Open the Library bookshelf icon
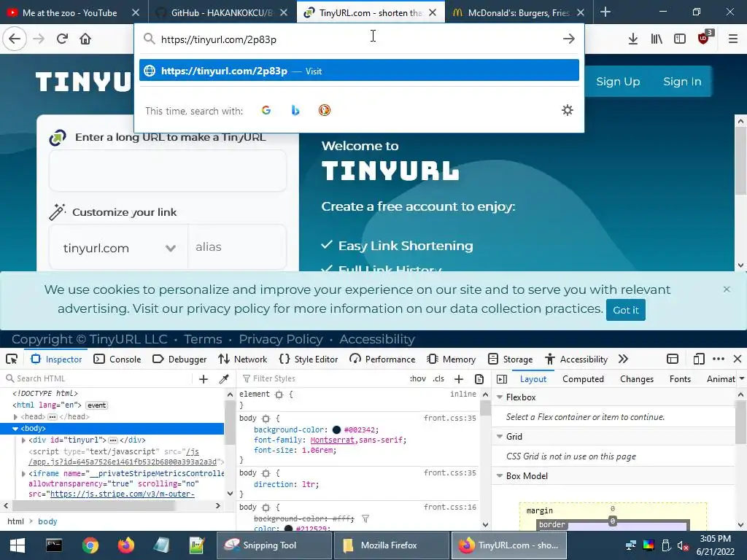 [x=657, y=39]
